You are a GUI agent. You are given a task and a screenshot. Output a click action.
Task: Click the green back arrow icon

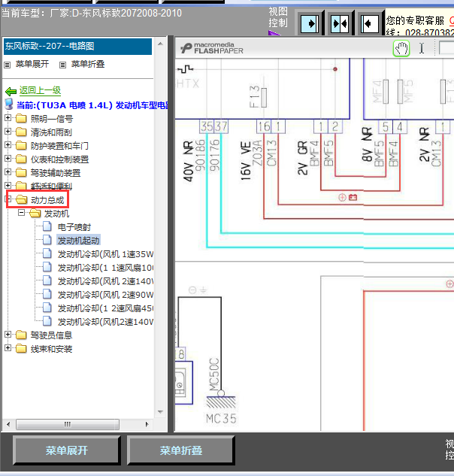[x=11, y=91]
